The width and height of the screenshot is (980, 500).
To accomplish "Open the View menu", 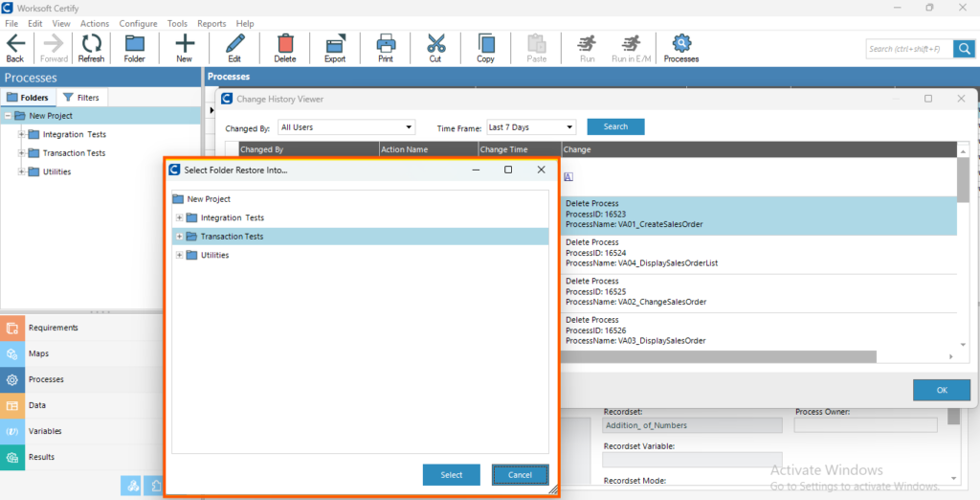I will pyautogui.click(x=61, y=23).
